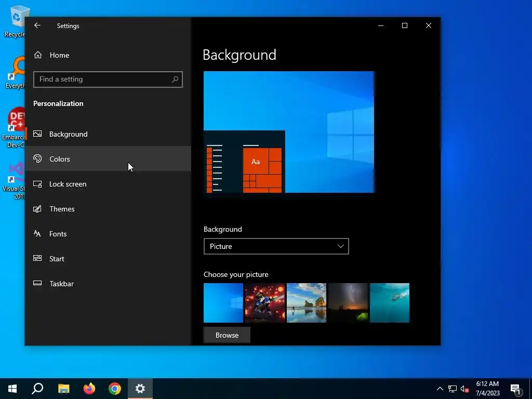This screenshot has height=399, width=532.
Task: Maximize the Settings window
Action: pyautogui.click(x=404, y=25)
